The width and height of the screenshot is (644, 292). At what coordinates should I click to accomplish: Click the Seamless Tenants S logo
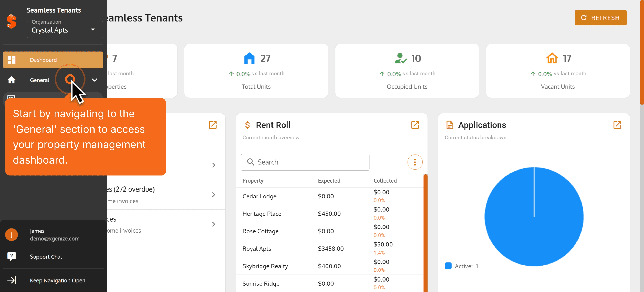pyautogui.click(x=12, y=22)
